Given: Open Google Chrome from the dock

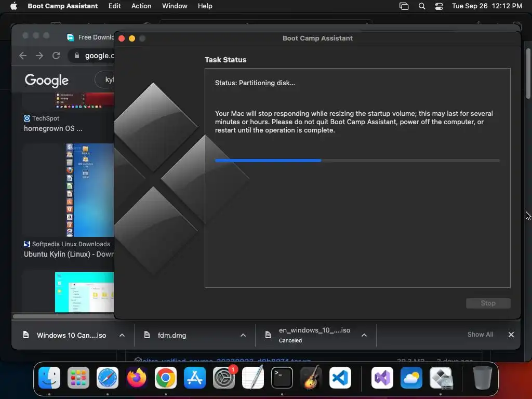Looking at the screenshot, I should point(166,378).
